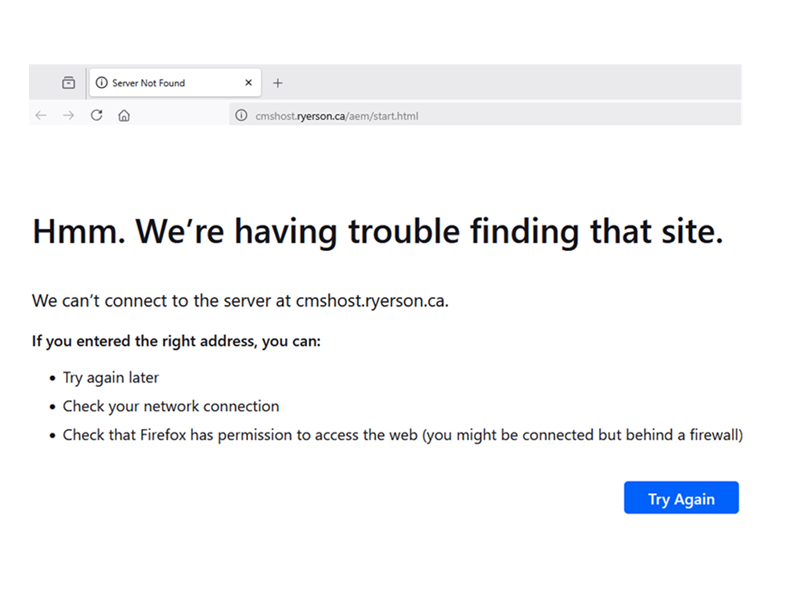This screenshot has height=600, width=800.
Task: Close the Server Not Found tab
Action: pyautogui.click(x=249, y=83)
